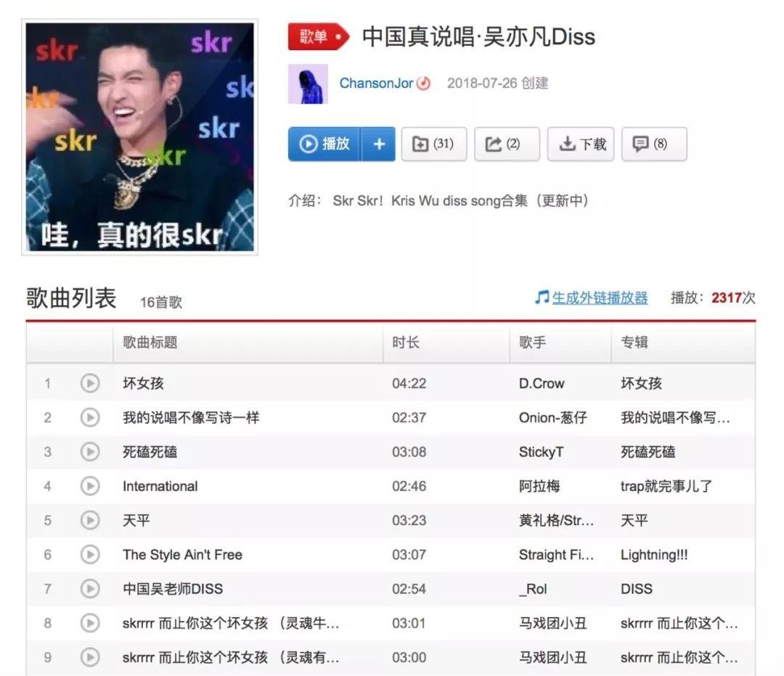This screenshot has width=784, height=676.
Task: Play track 4, International
Action: coord(90,486)
